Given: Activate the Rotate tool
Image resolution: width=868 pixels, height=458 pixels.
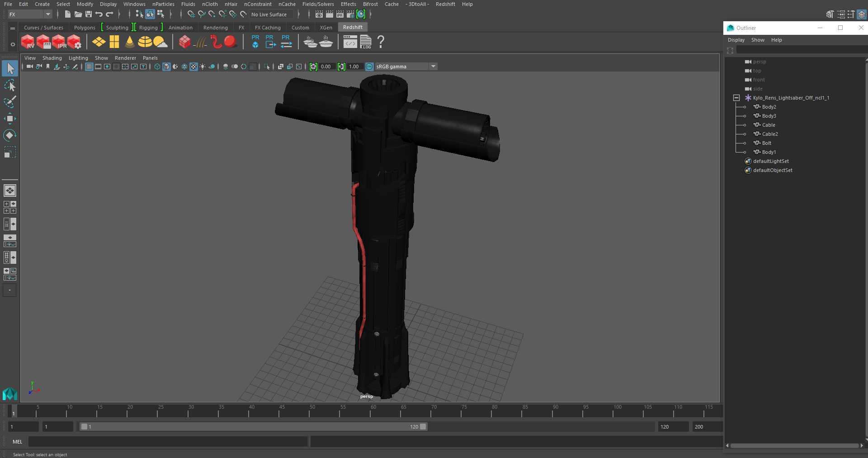Looking at the screenshot, I should point(10,135).
